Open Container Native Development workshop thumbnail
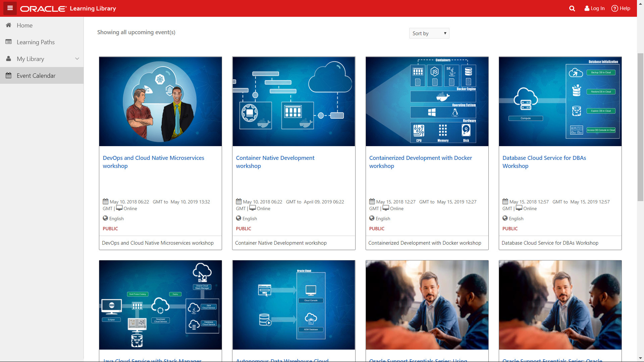 [x=293, y=101]
